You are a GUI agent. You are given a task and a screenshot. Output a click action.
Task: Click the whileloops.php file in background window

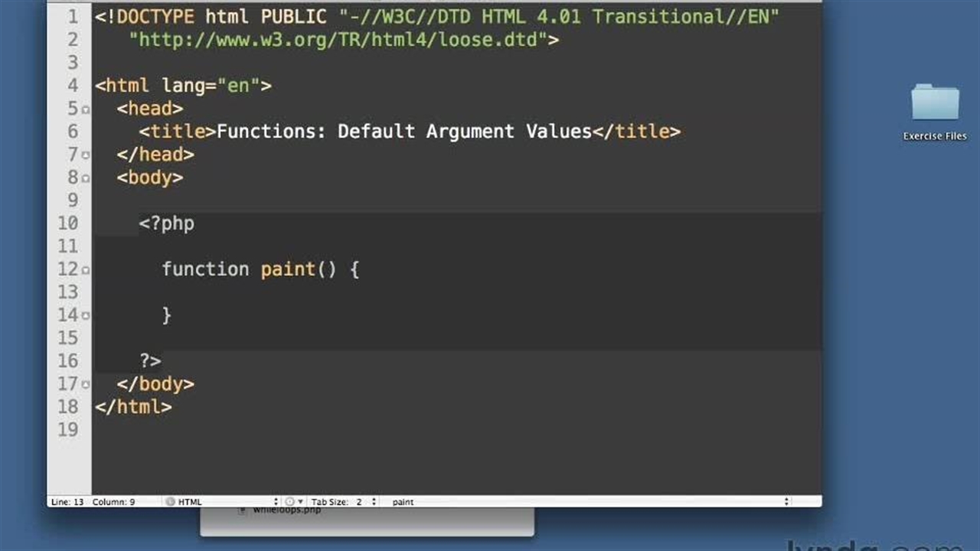tap(287, 510)
